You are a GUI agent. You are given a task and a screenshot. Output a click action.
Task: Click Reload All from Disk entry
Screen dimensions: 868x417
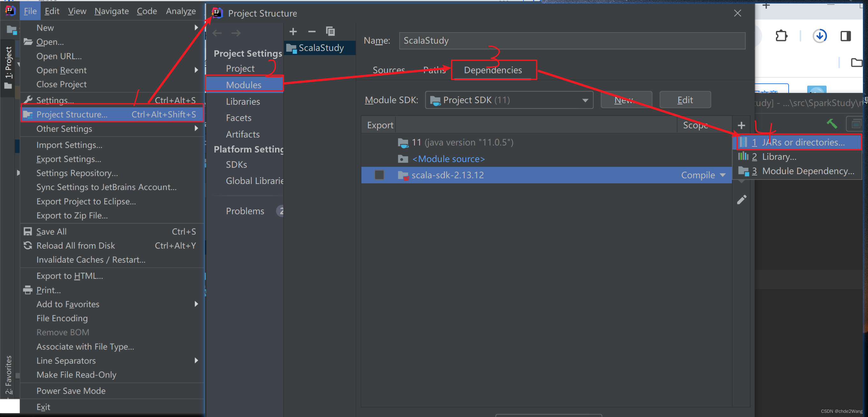[x=112, y=246]
